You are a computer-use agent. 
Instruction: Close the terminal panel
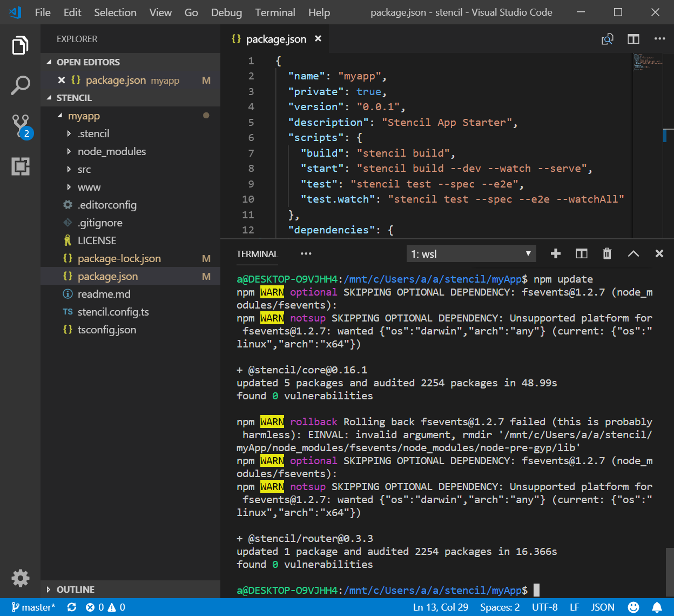coord(659,253)
